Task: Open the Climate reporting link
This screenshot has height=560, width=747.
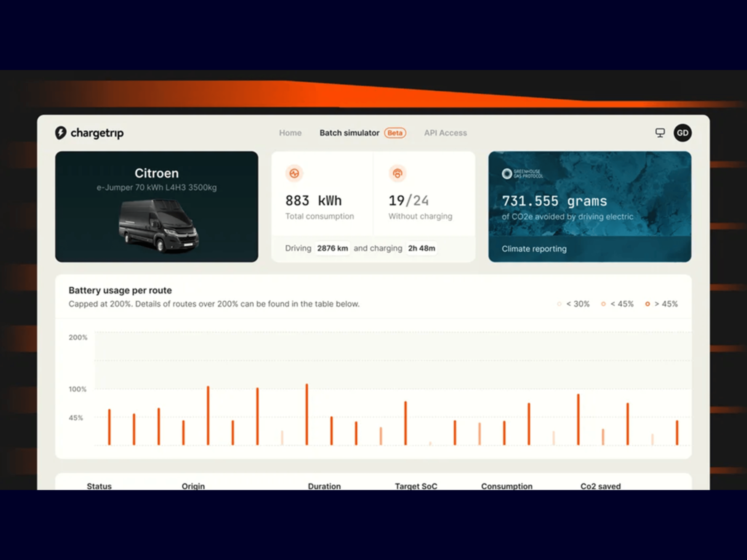Action: (534, 249)
